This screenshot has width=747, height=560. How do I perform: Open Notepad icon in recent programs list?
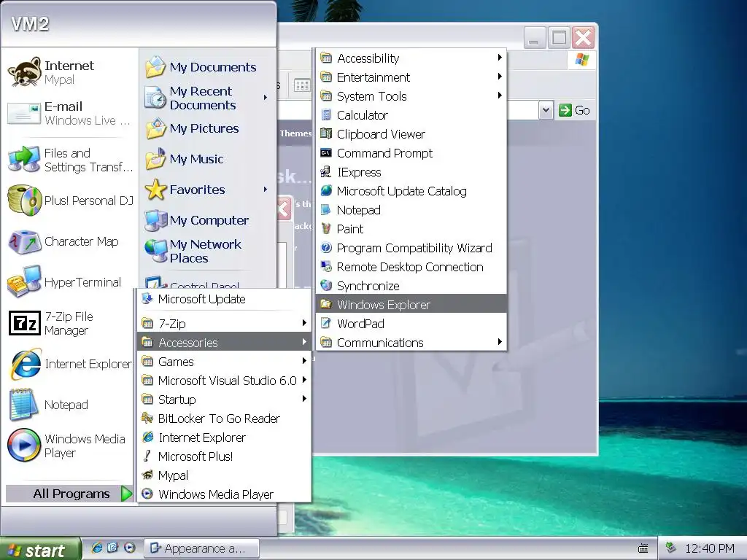pyautogui.click(x=24, y=405)
